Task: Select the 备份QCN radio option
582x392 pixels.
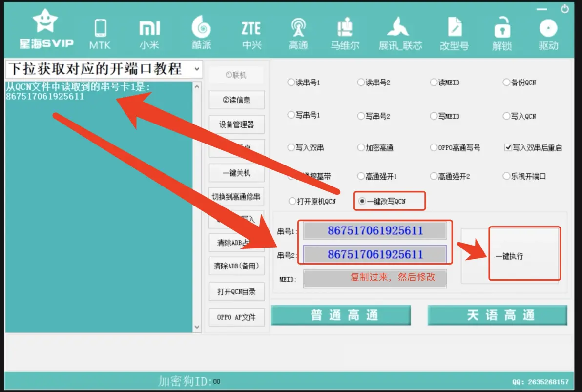Action: point(506,83)
